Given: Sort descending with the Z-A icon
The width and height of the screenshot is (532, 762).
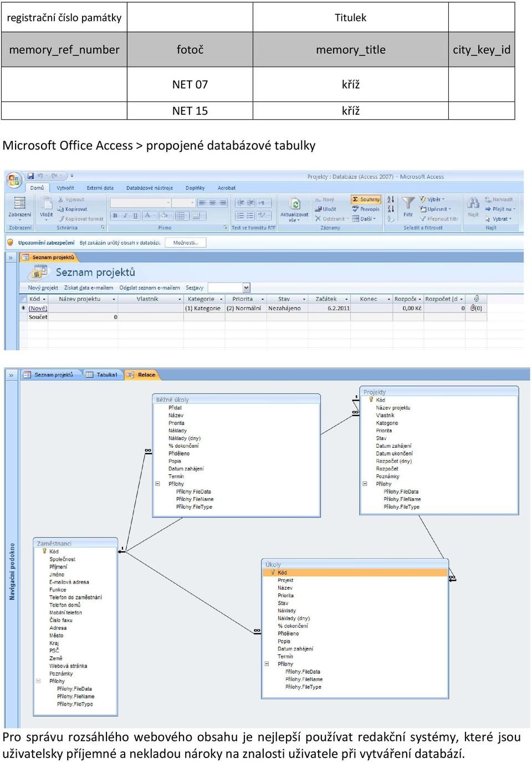Looking at the screenshot, I should (391, 209).
